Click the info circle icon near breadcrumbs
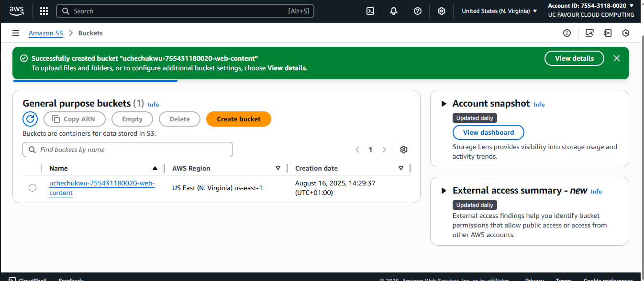Image resolution: width=644 pixels, height=281 pixels. (567, 33)
